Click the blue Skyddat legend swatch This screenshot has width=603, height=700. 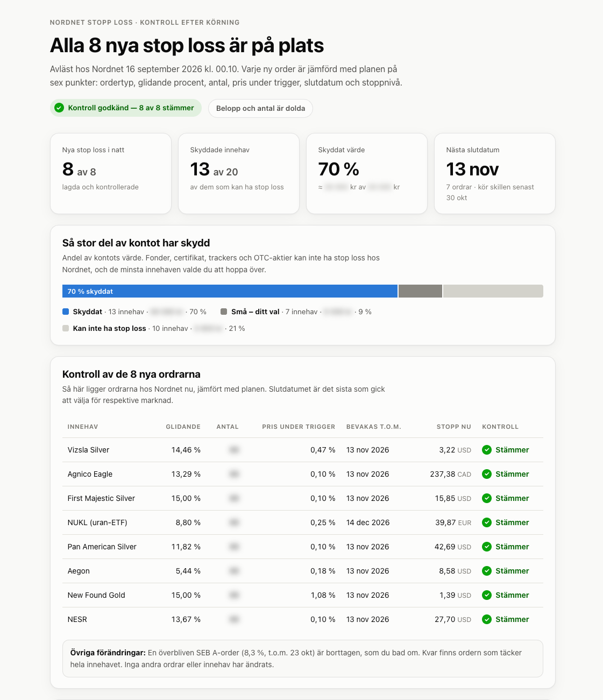pyautogui.click(x=66, y=312)
